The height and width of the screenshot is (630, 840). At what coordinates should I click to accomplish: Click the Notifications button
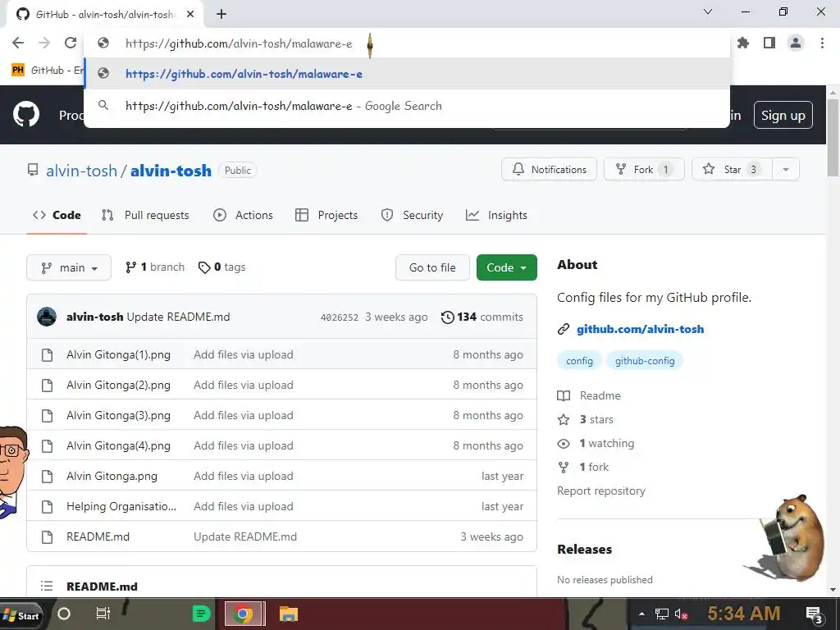tap(549, 170)
